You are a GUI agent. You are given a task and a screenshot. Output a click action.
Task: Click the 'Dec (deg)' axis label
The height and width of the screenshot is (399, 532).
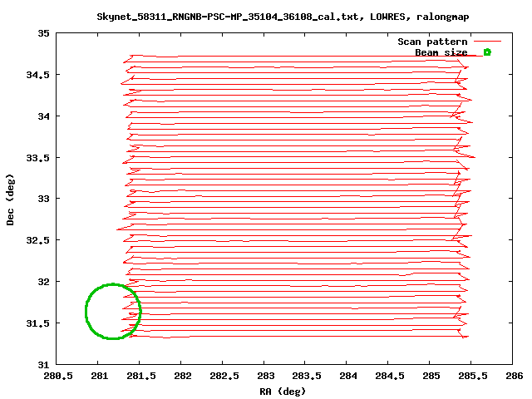(10, 199)
